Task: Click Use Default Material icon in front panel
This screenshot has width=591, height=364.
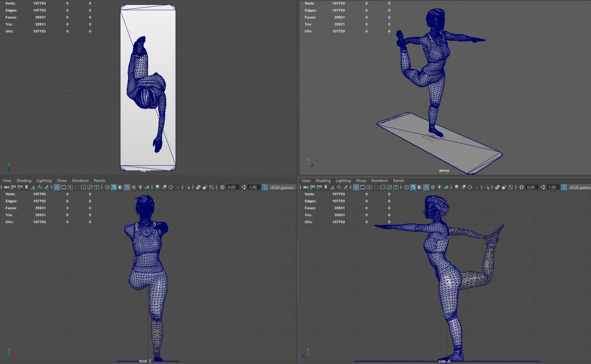Action: click(121, 187)
